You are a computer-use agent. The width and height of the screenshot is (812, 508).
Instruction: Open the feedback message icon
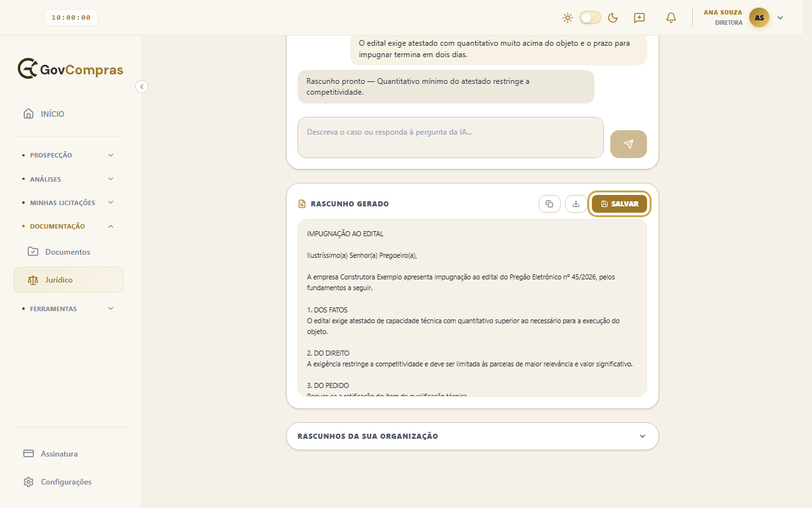click(639, 18)
